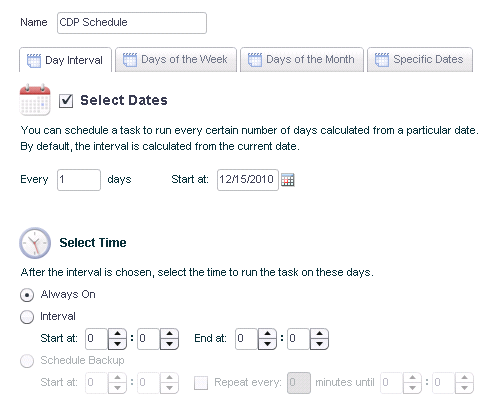
Task: Switch to the Days of the Week tab
Action: pyautogui.click(x=176, y=60)
